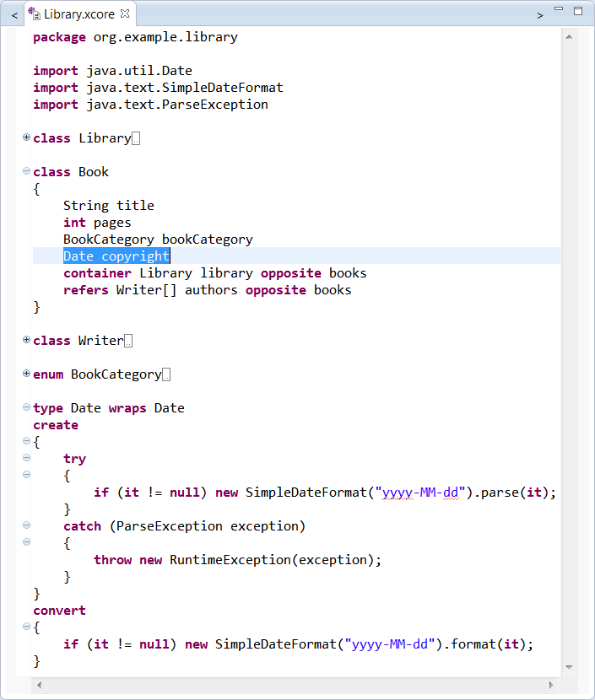Click the 'create' keyword
This screenshot has width=595, height=700.
coord(56,425)
